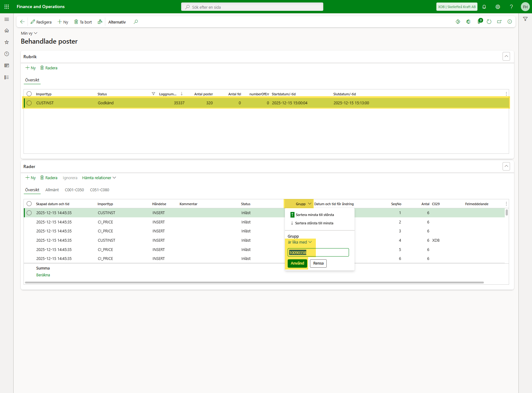Screen dimensions: 532x393
Task: Open the settings gear icon
Action: click(498, 7)
